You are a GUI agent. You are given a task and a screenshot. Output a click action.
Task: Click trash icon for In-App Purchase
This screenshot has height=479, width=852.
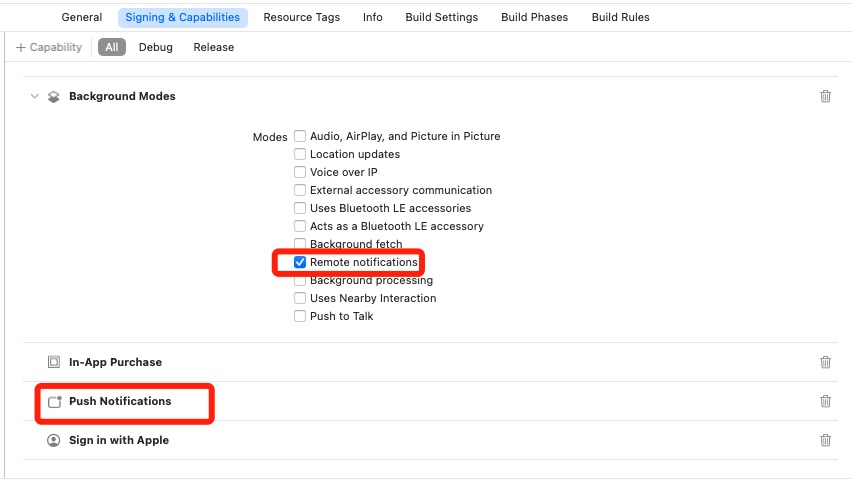[825, 362]
